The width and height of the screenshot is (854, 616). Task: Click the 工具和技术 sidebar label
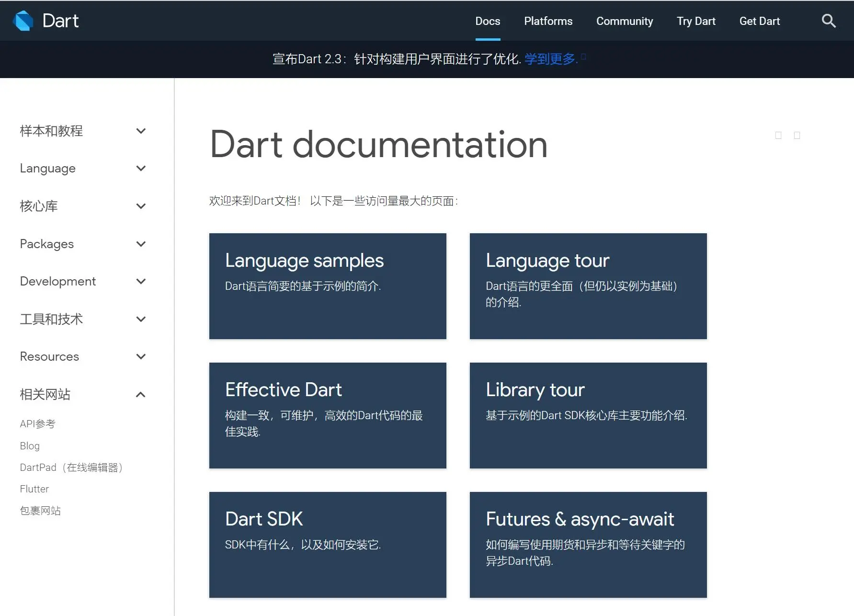coord(51,319)
